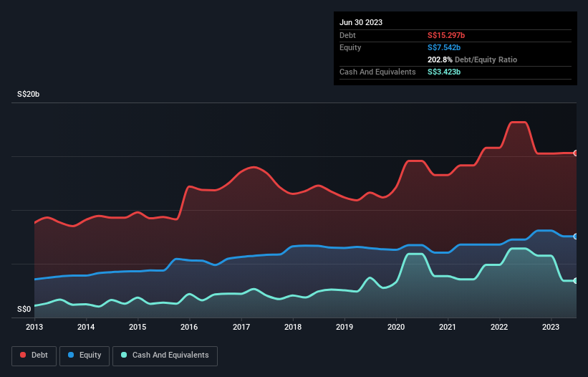Click the 2021 x-axis label
Image resolution: width=588 pixels, height=377 pixels.
pos(448,327)
